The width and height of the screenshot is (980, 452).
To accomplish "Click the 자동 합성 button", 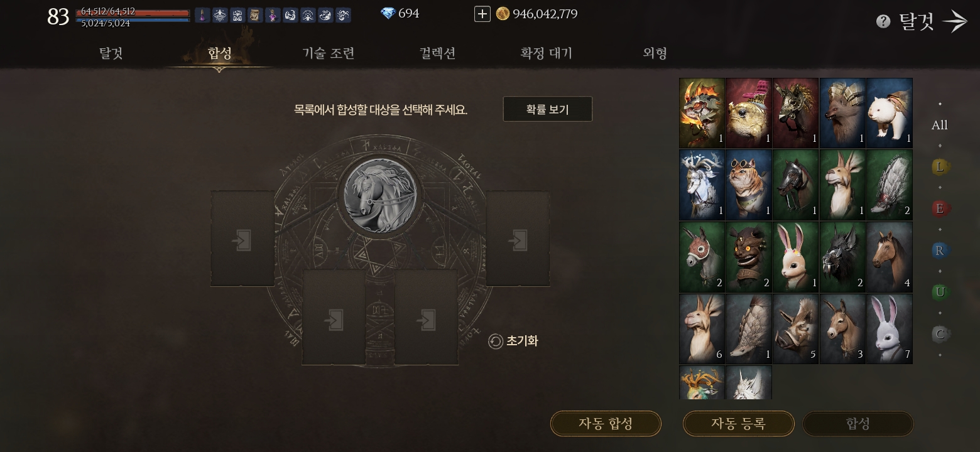I will (606, 424).
